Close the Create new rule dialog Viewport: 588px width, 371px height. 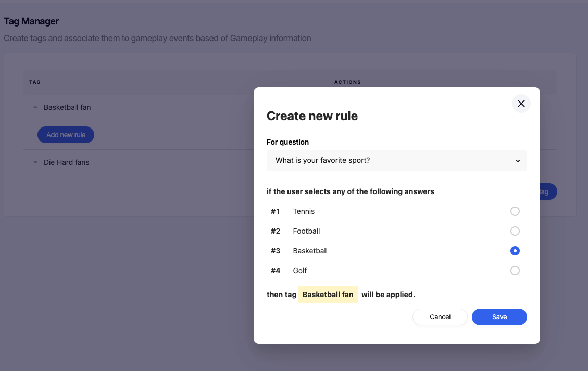tap(521, 104)
